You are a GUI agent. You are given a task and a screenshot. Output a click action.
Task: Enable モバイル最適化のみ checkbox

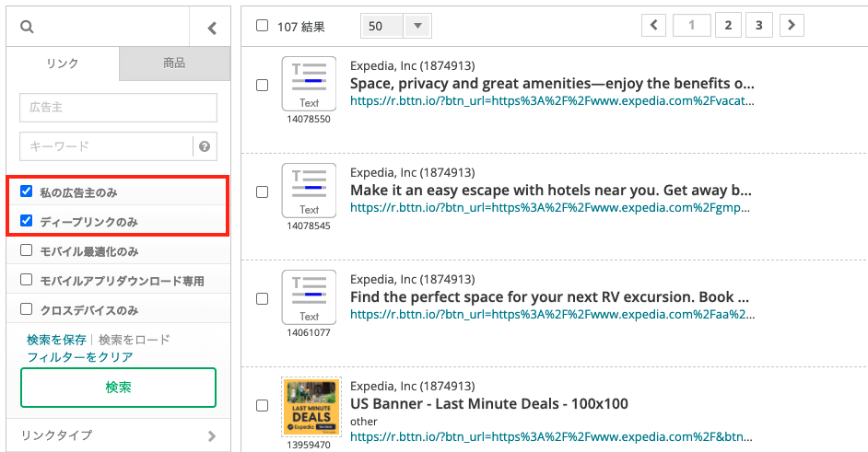coord(26,250)
